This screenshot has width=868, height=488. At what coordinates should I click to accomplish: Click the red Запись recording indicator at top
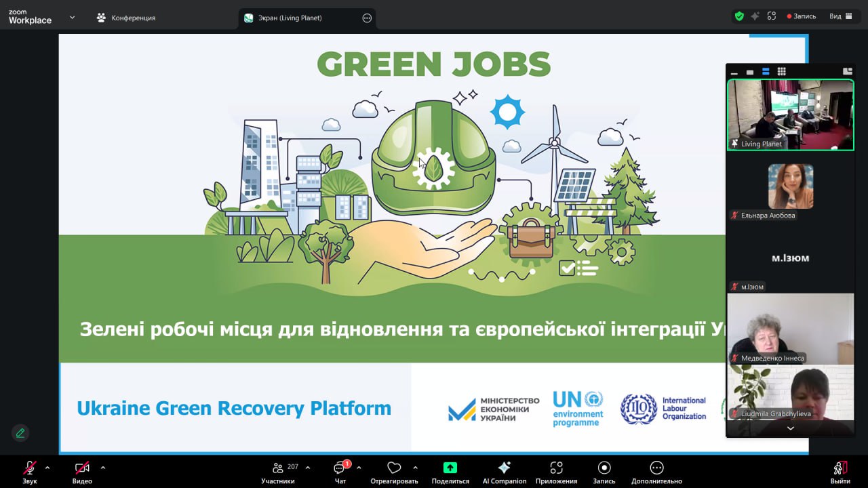coord(802,16)
